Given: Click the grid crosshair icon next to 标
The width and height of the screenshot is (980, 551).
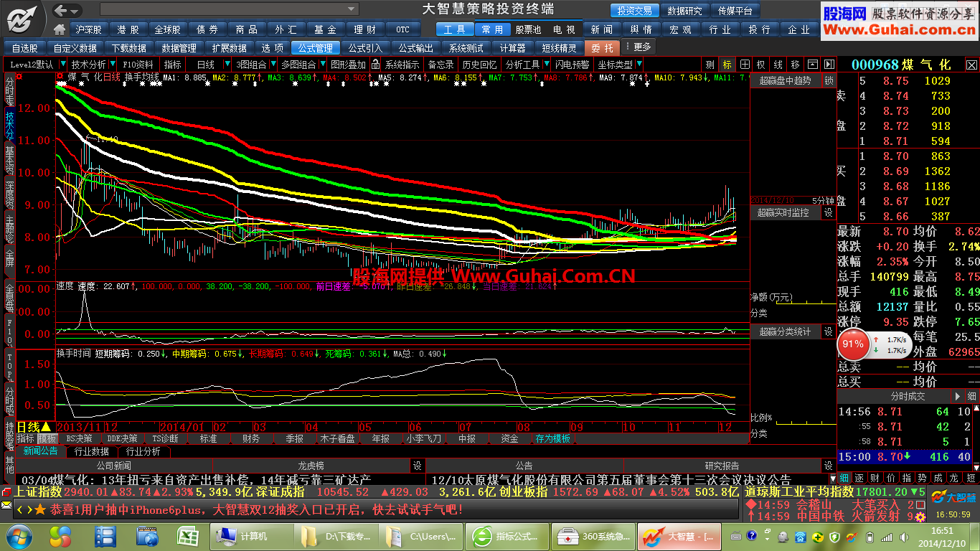Looking at the screenshot, I should point(745,65).
